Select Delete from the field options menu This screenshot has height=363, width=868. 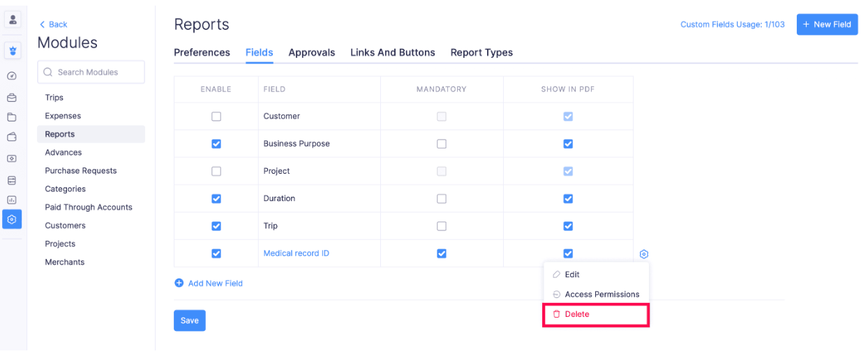point(577,314)
